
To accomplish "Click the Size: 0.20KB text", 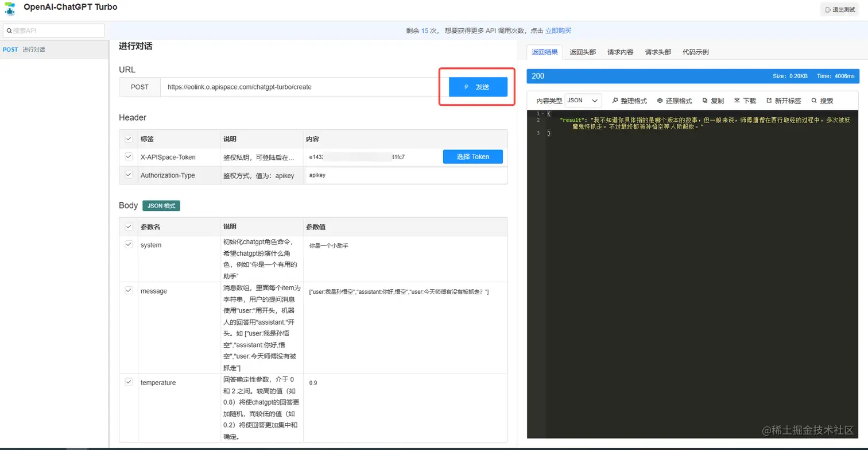I will click(x=790, y=76).
